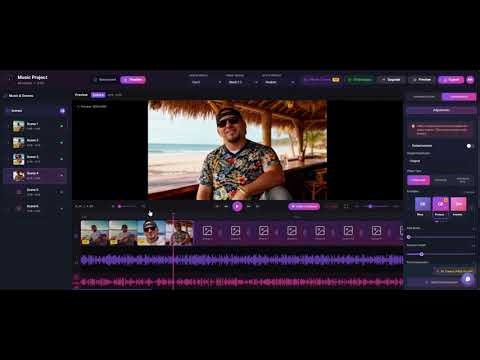Viewport: 480px width, 360px height.
Task: Click the pink pill button below the preview
Action: pyautogui.click(x=304, y=206)
